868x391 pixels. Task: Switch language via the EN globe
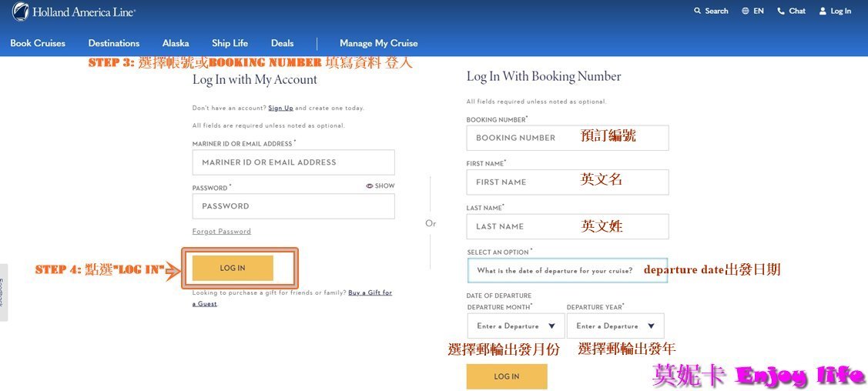(x=753, y=11)
